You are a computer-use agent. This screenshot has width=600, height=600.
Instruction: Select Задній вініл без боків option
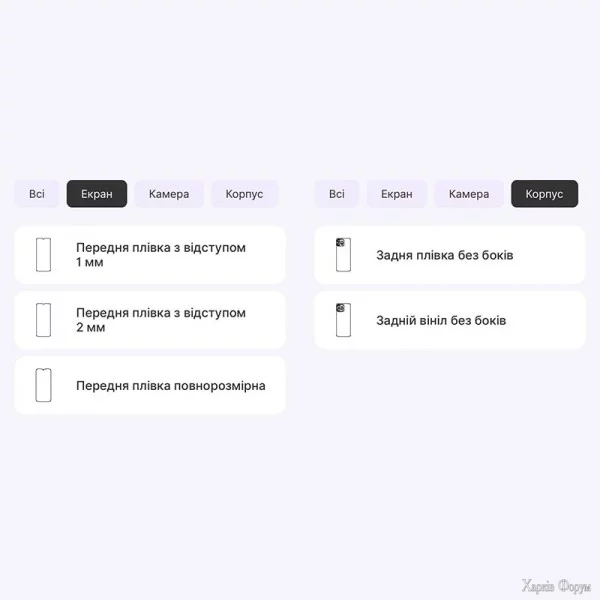441,320
